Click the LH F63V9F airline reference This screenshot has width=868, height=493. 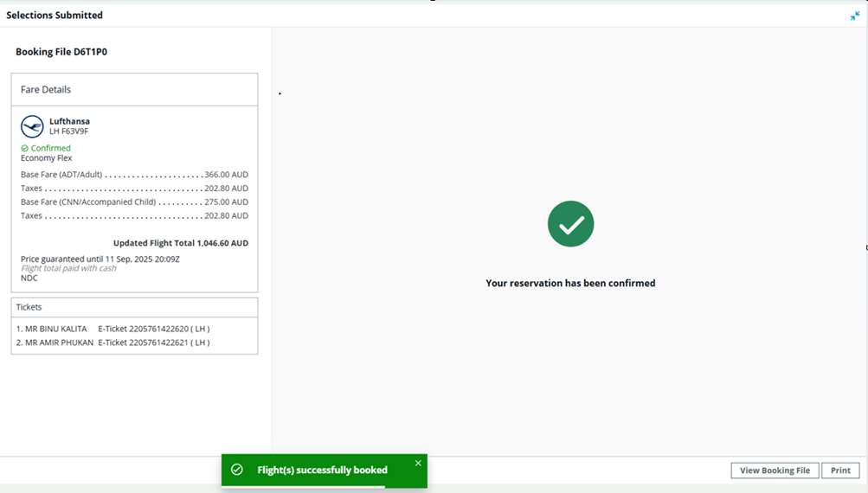(68, 131)
